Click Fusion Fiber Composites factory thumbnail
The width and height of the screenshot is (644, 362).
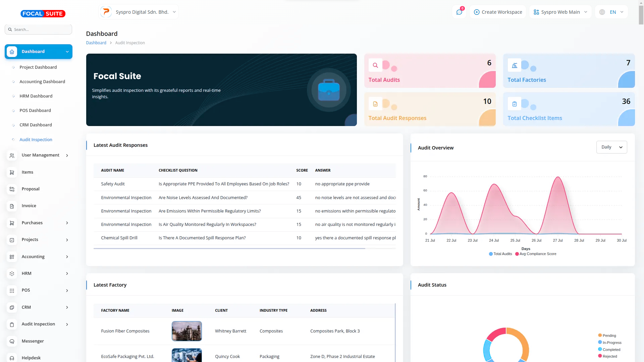tap(186, 331)
